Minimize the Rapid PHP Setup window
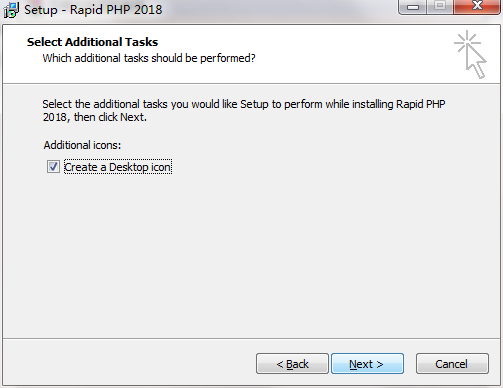Viewport: 503px width, 388px height. point(413,7)
